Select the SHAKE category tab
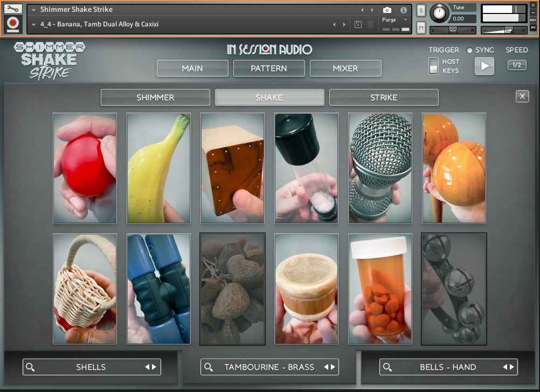540x392 pixels. coord(269,98)
